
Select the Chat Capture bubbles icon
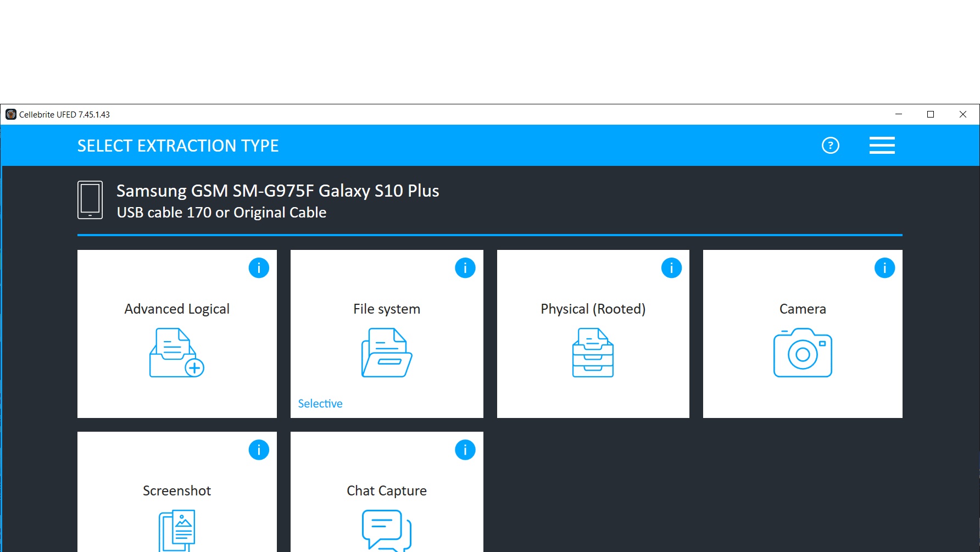click(387, 531)
